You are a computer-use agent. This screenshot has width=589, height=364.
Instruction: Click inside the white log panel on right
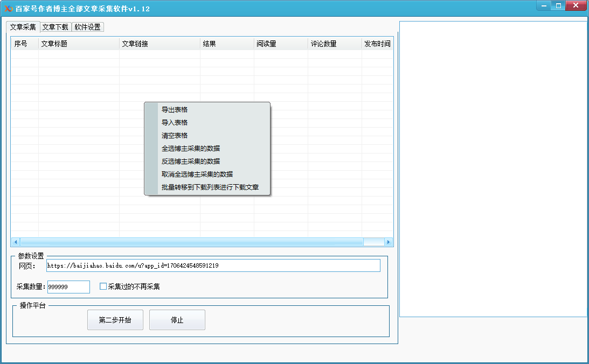coord(493,169)
